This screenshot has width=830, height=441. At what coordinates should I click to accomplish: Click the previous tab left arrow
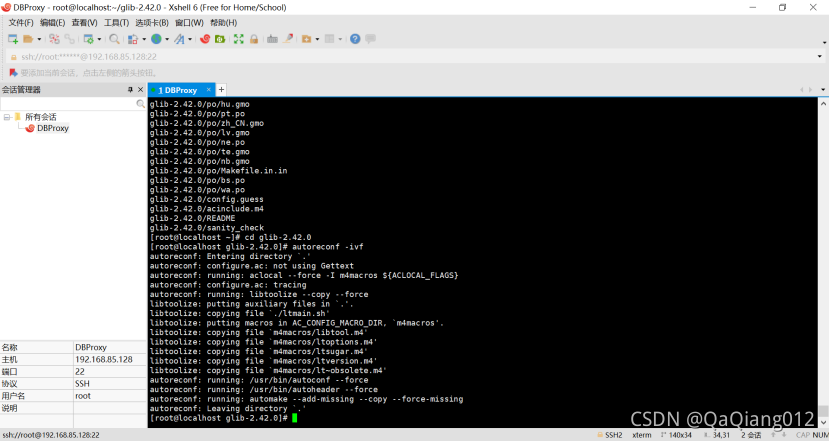(x=802, y=89)
